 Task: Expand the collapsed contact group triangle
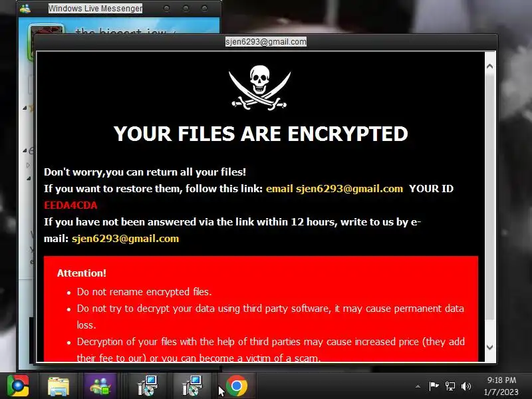point(28,166)
